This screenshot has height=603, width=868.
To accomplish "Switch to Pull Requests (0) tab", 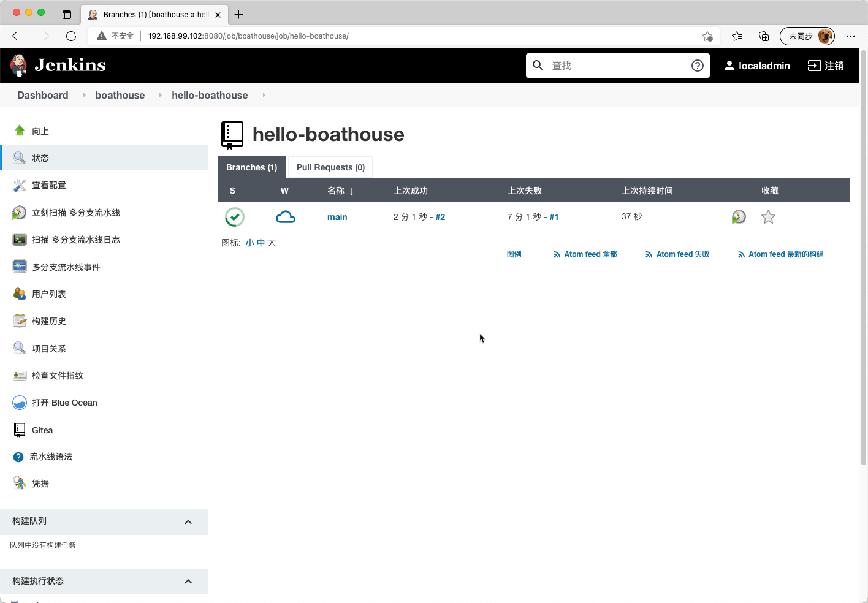I will pos(330,167).
